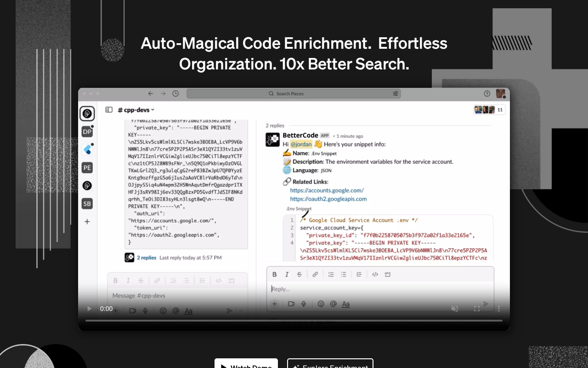The width and height of the screenshot is (588, 368).
Task: Open the https://oauth2.googleapis.com link
Action: [x=328, y=199]
